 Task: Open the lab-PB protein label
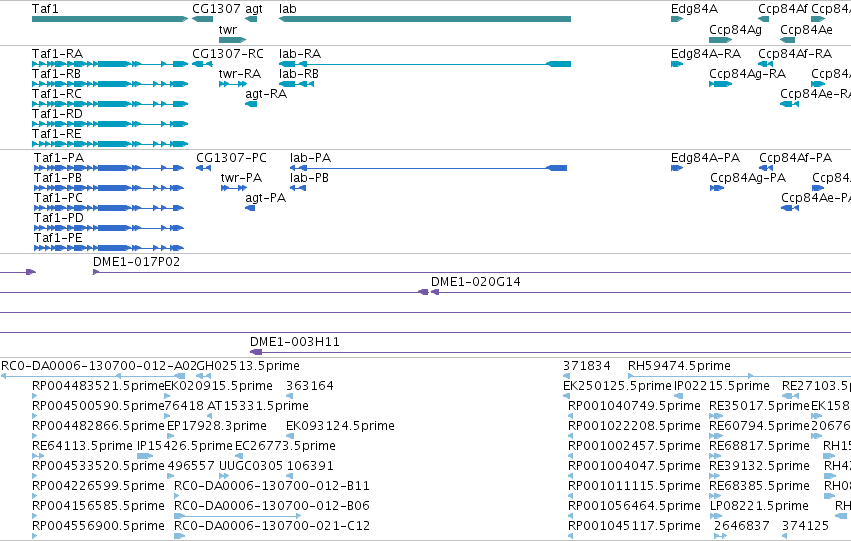click(309, 178)
